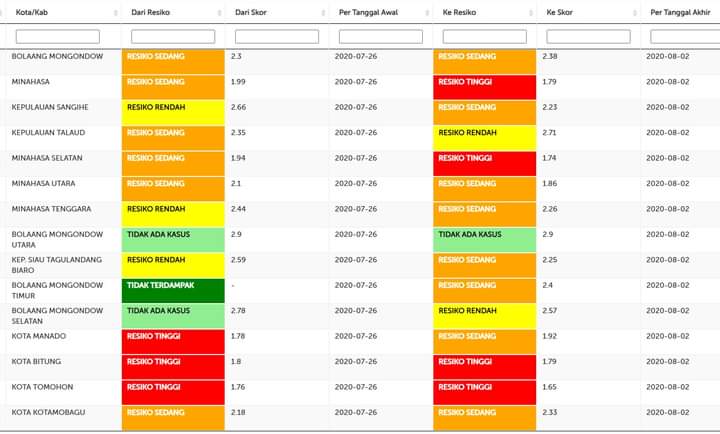Sort by the Dari Skor column header
Viewport: 720px width, 434px height.
277,12
